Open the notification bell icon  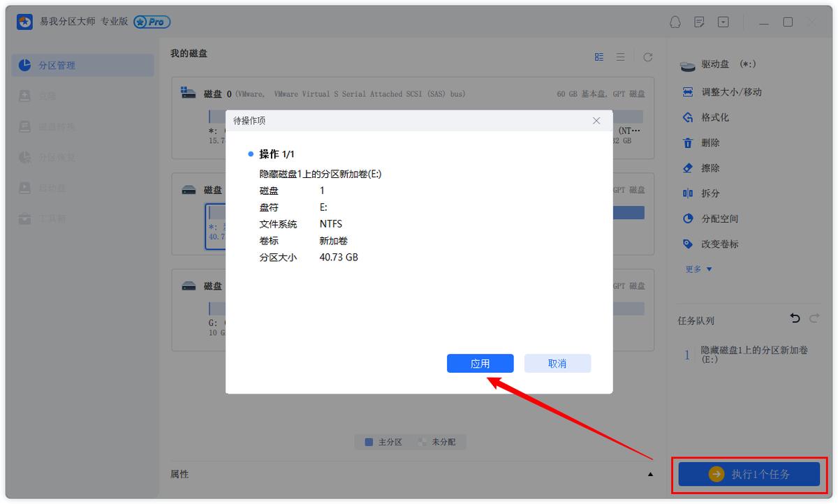click(675, 22)
